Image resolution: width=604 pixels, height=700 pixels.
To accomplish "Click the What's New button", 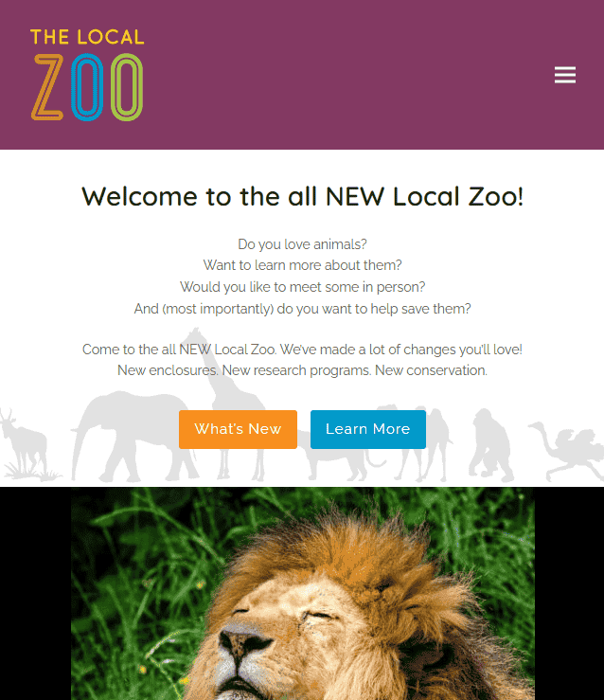I will click(x=238, y=429).
